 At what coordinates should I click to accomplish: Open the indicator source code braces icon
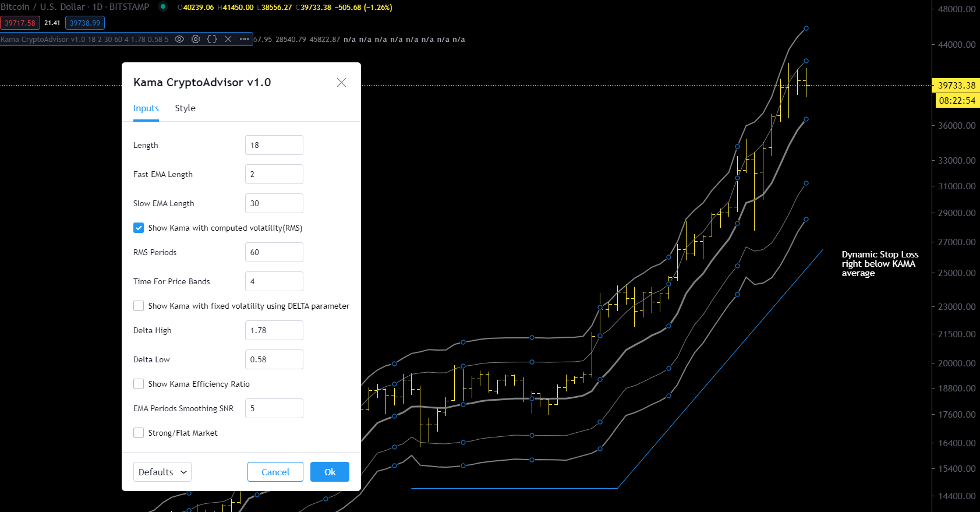click(x=212, y=39)
